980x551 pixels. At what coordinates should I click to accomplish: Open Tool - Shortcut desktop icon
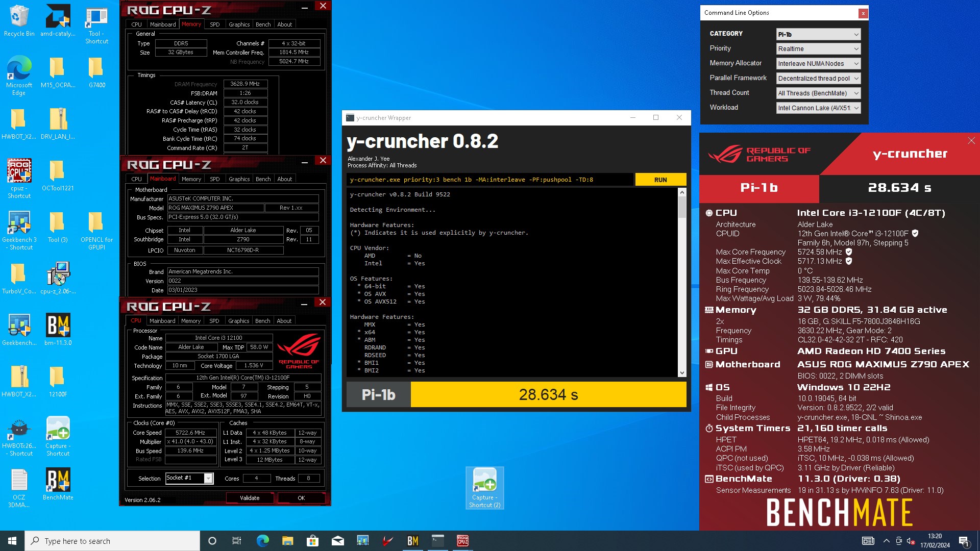tap(96, 24)
